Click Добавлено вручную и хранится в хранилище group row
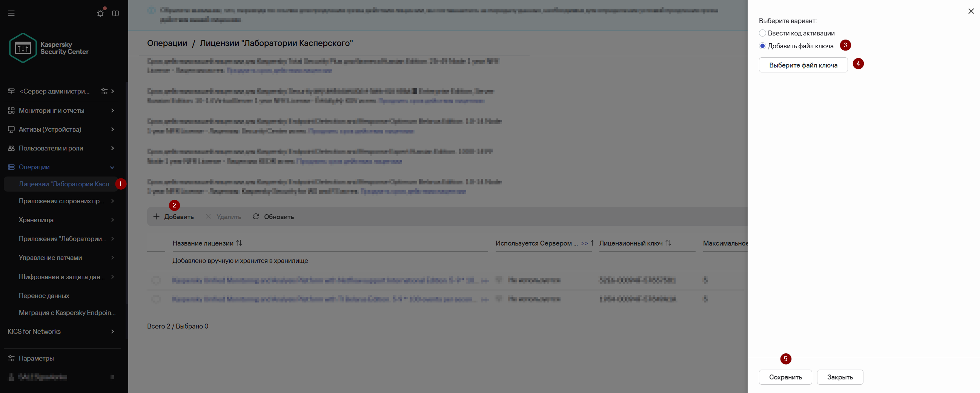This screenshot has width=980, height=393. (240, 261)
